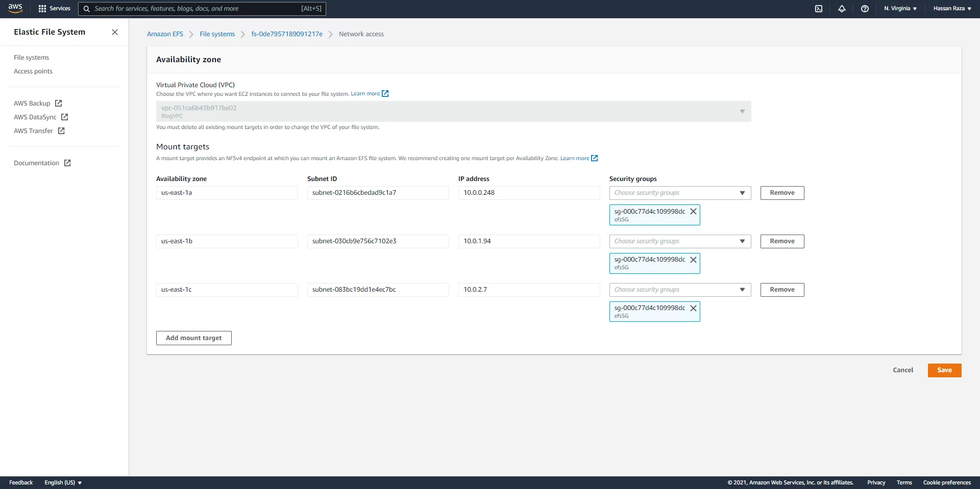The width and height of the screenshot is (980, 489).
Task: Expand the N. Virginia region selector
Action: click(x=900, y=9)
